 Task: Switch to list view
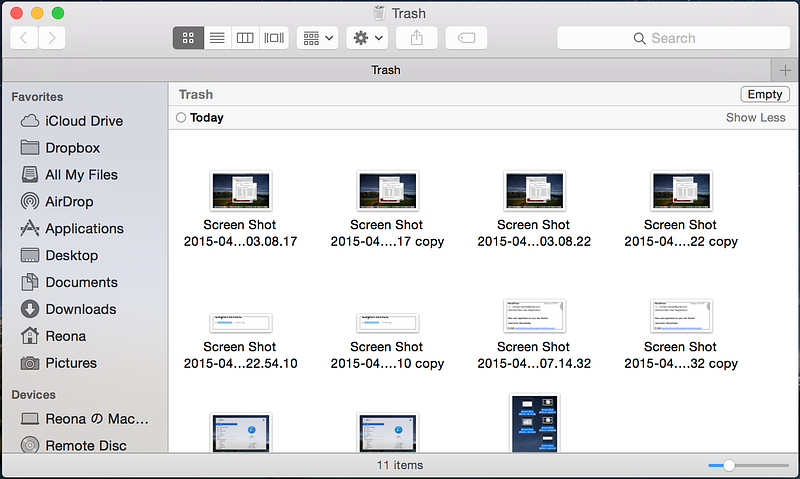217,38
